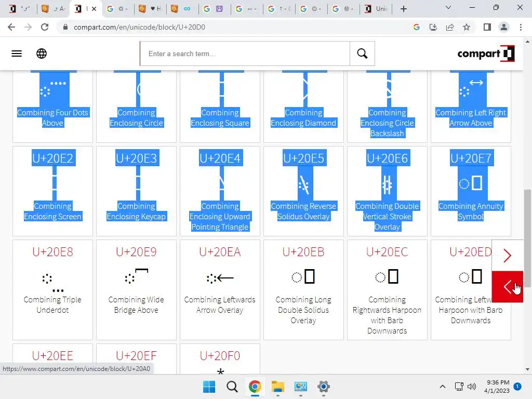Open U+20E2 Combining Enclosing Screen
532x399 pixels.
coord(52,191)
